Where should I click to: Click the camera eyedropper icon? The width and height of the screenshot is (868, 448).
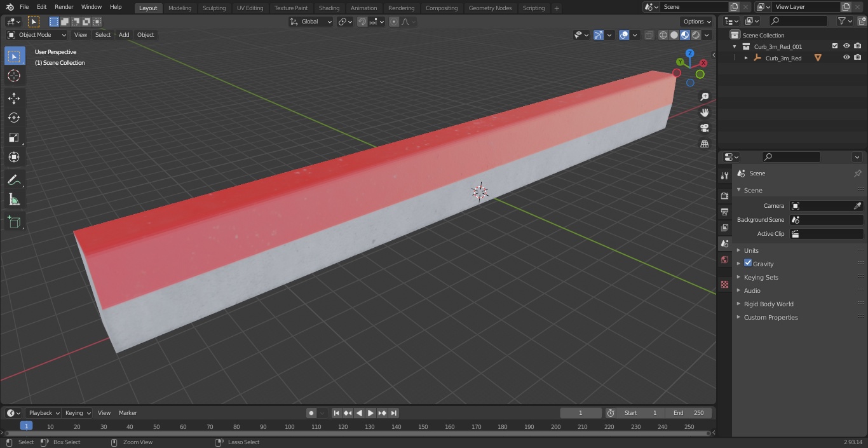[857, 206]
